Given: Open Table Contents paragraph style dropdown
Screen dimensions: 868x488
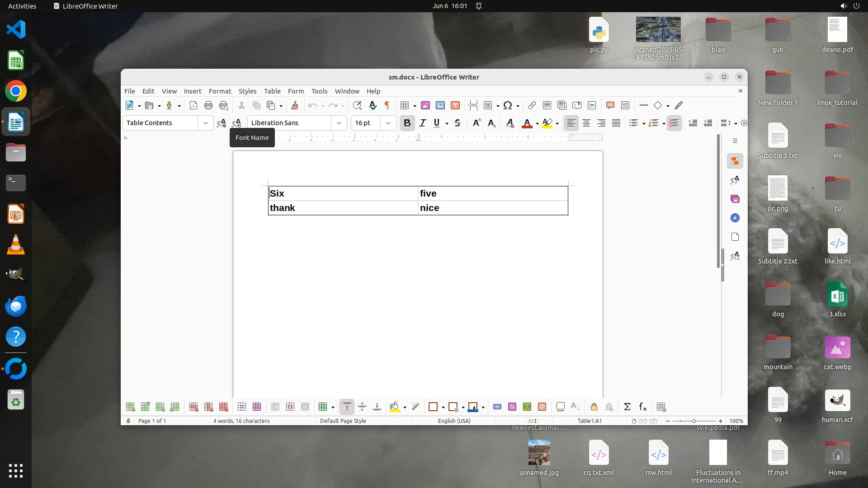Looking at the screenshot, I should pyautogui.click(x=205, y=123).
